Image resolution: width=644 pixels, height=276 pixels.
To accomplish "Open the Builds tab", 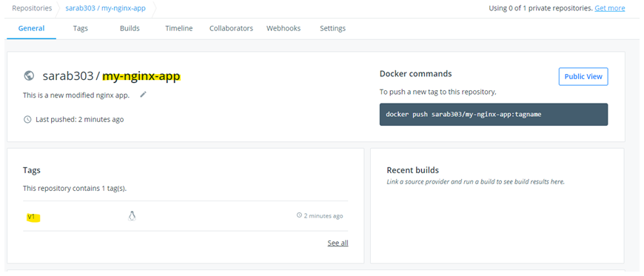I will pos(130,28).
